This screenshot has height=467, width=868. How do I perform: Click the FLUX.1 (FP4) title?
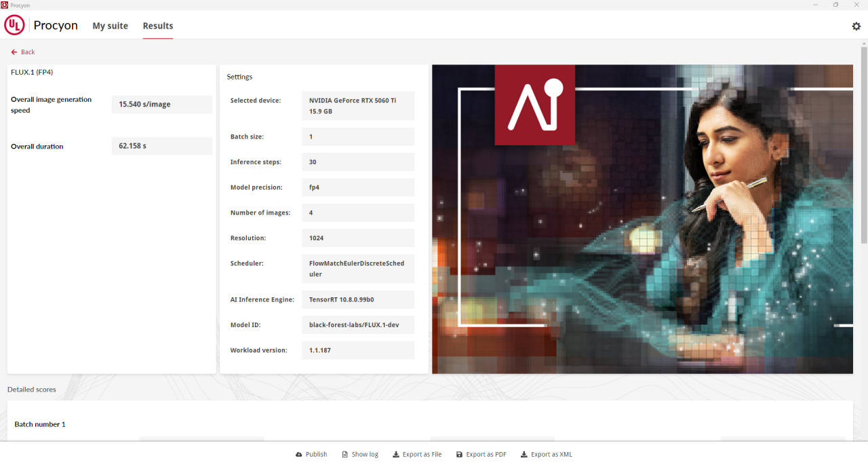(32, 72)
